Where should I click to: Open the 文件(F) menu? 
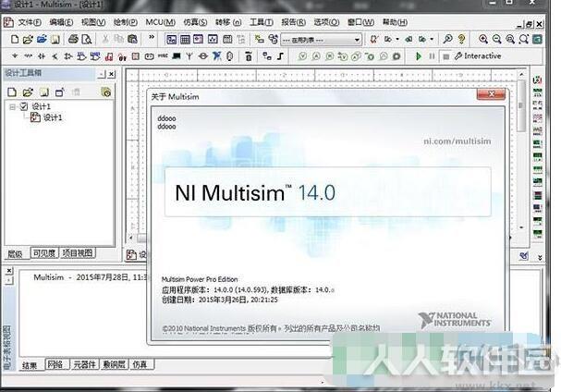tap(30, 22)
